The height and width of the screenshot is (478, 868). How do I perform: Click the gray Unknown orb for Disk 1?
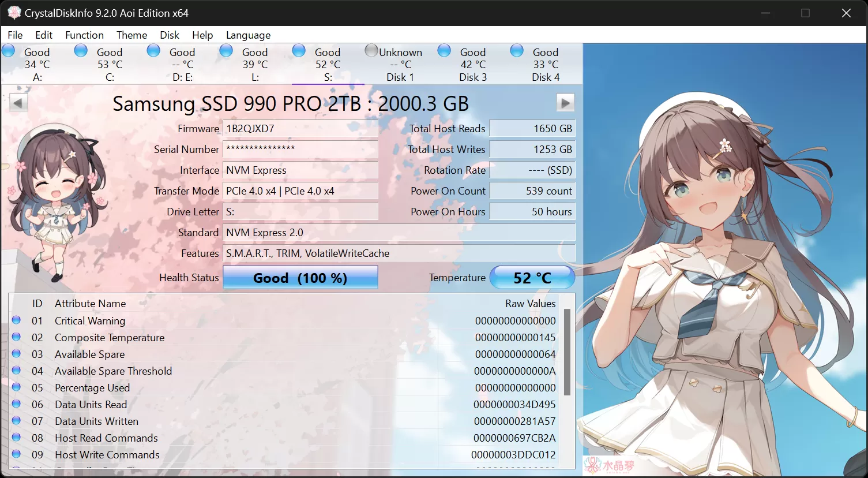(x=371, y=50)
